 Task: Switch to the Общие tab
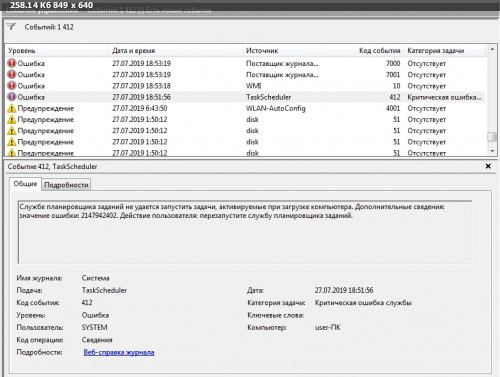tap(25, 184)
